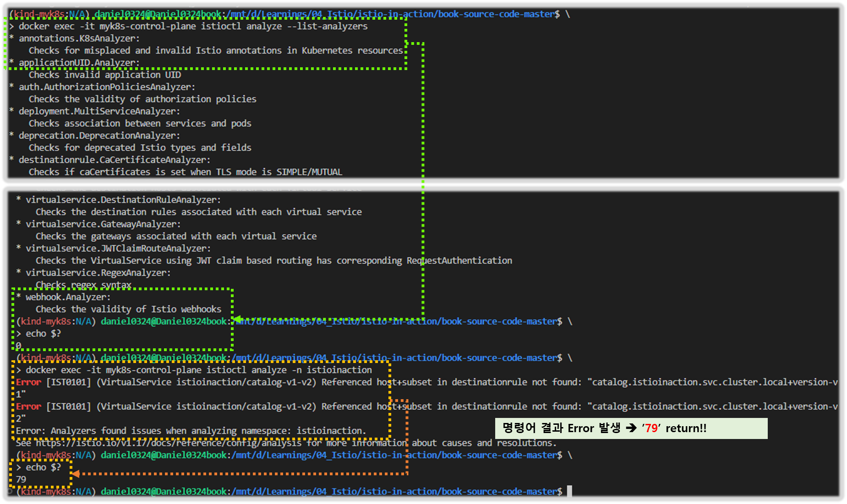Click 'Checks the validity of Istio webhooks'
Screen dimensions: 847x504
point(129,309)
